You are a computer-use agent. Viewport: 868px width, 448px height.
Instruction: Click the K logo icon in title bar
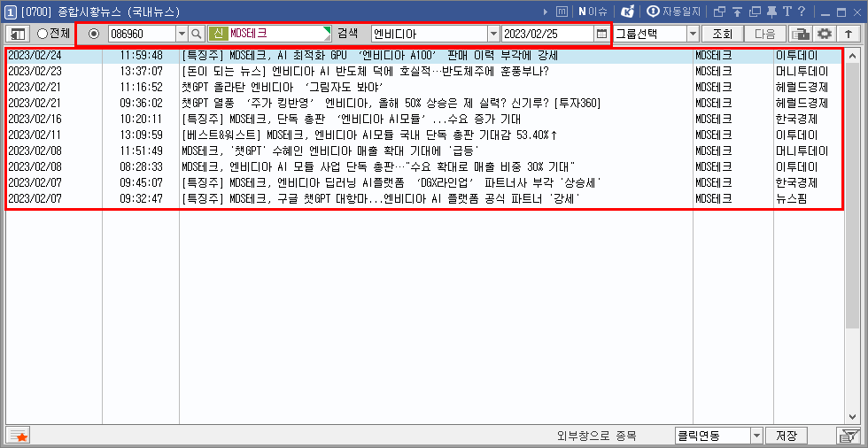[x=628, y=11]
